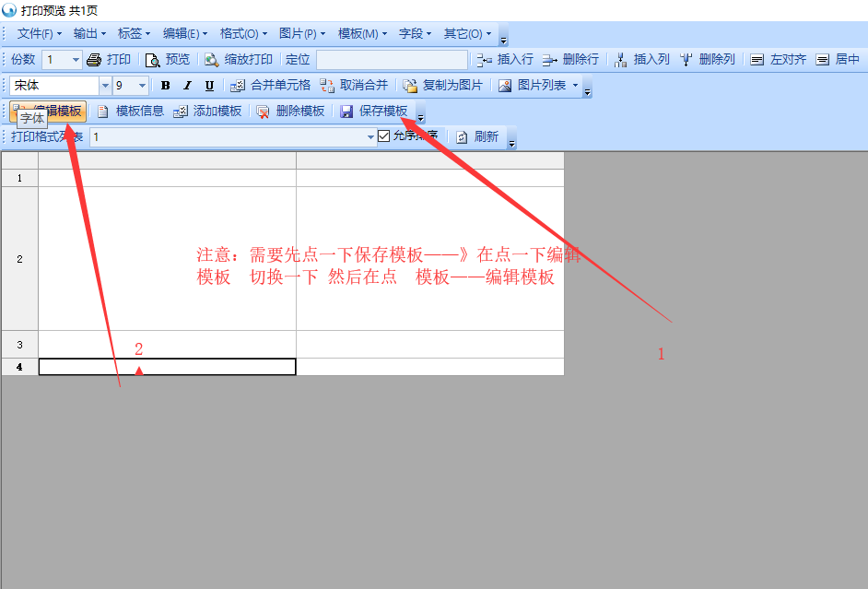
Task: Click the Refresh (刷新) button
Action: coord(477,136)
